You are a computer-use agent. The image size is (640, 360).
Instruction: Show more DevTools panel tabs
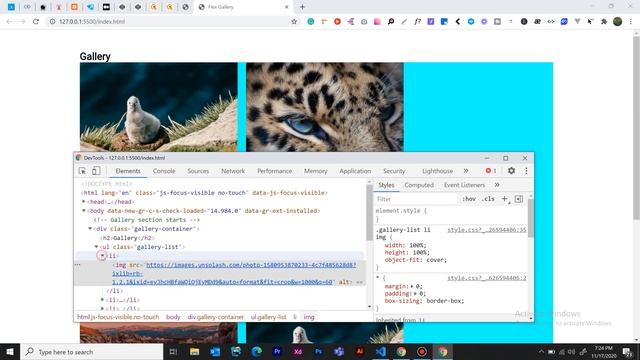[466, 171]
